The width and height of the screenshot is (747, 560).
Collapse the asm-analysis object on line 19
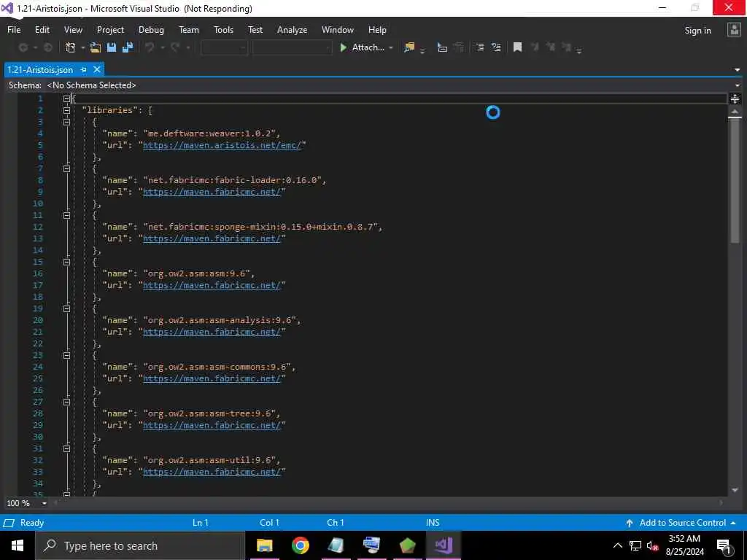66,308
